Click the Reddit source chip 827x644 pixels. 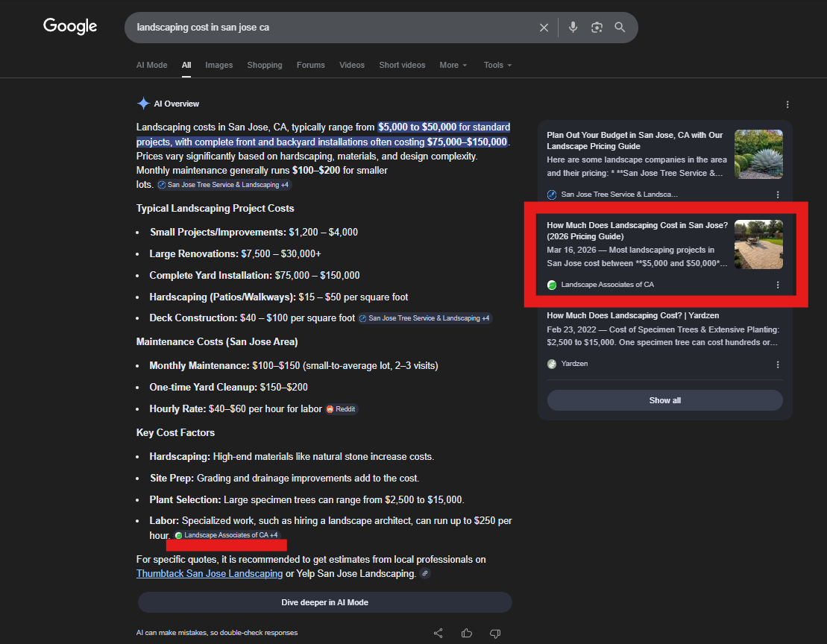(342, 409)
